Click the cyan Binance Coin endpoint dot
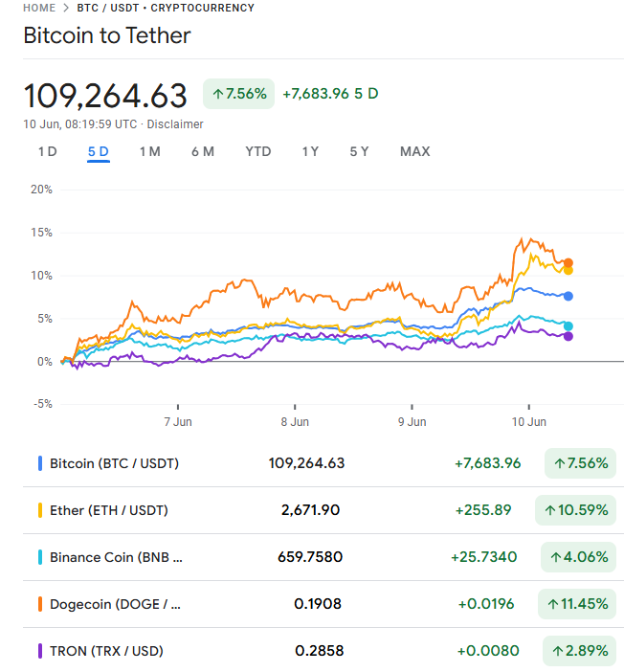The height and width of the screenshot is (672, 624). (x=568, y=326)
